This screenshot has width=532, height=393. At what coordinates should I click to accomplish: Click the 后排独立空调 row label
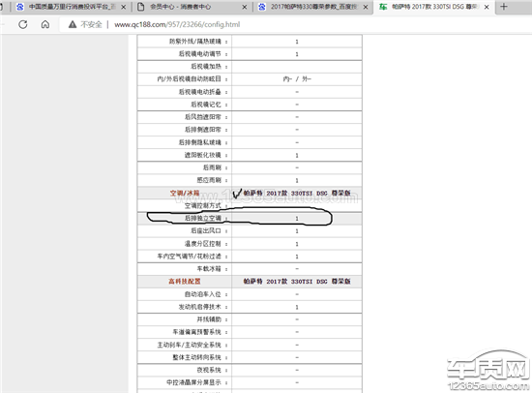[x=203, y=218]
